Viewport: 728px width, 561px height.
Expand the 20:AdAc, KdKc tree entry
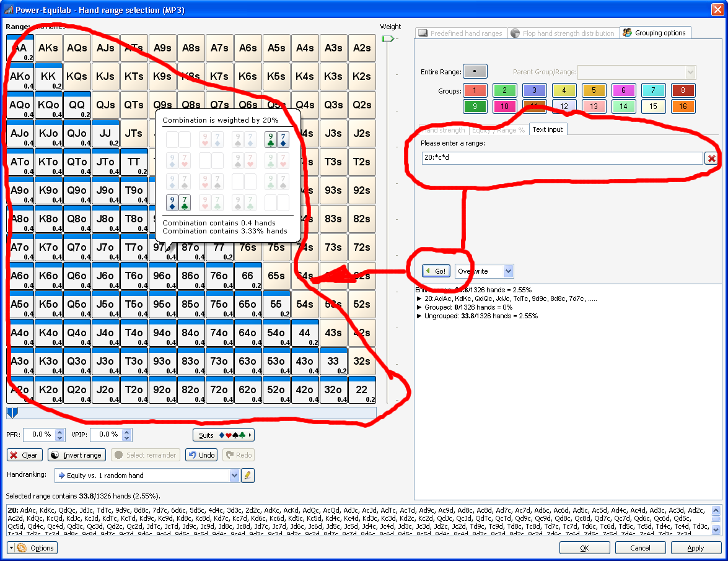tap(419, 299)
